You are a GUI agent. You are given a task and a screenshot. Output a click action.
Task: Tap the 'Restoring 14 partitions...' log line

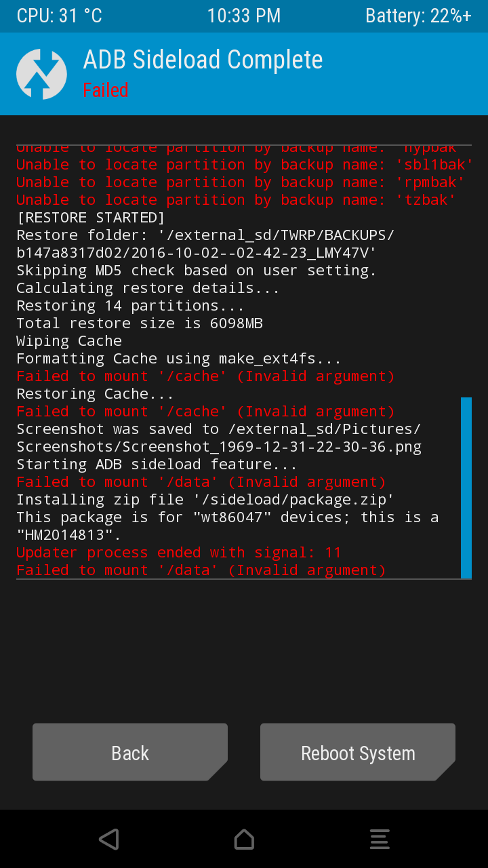(x=130, y=306)
